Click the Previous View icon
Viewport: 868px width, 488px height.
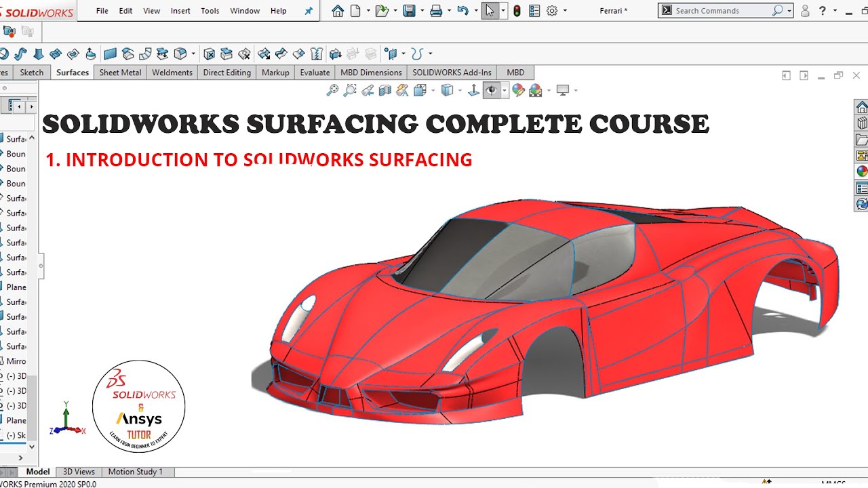[x=368, y=90]
